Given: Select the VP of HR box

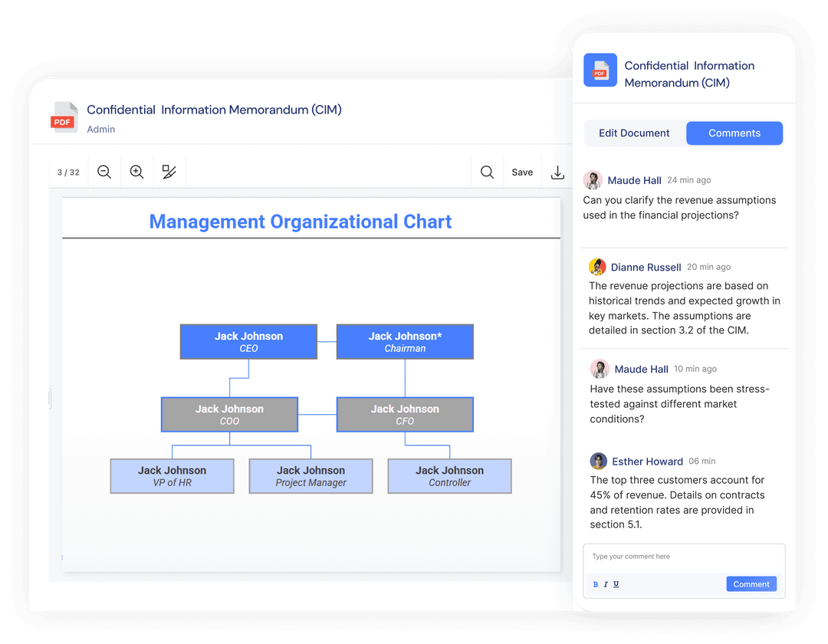Looking at the screenshot, I should click(x=172, y=475).
